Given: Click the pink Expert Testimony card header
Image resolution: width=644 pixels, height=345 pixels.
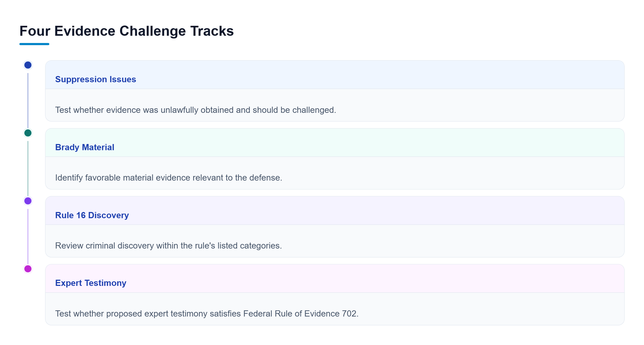Looking at the screenshot, I should 335,279.
